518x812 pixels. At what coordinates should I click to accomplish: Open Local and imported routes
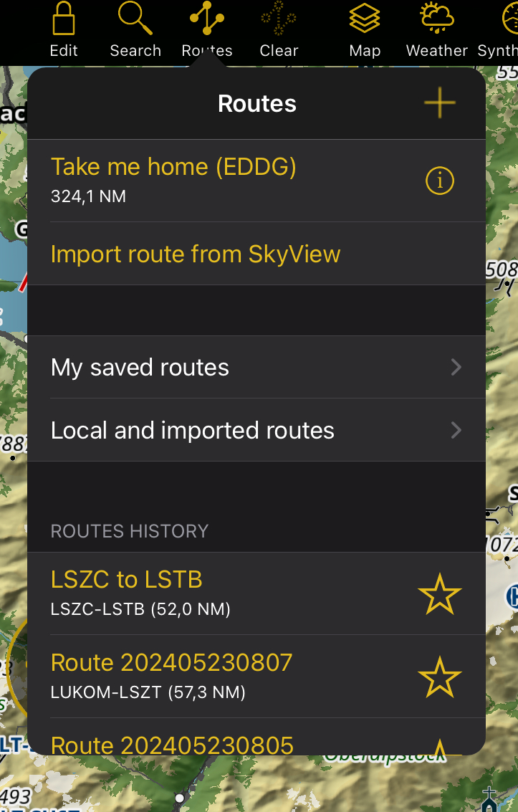pyautogui.click(x=256, y=430)
